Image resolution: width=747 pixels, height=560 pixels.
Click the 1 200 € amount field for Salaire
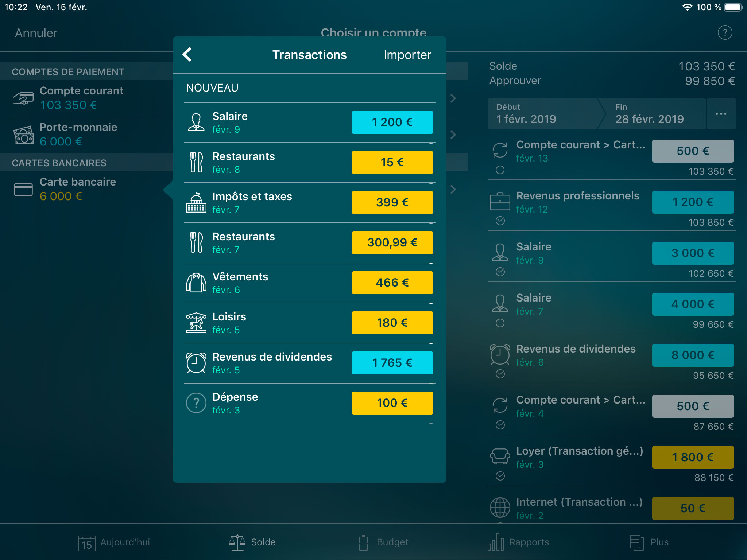392,122
